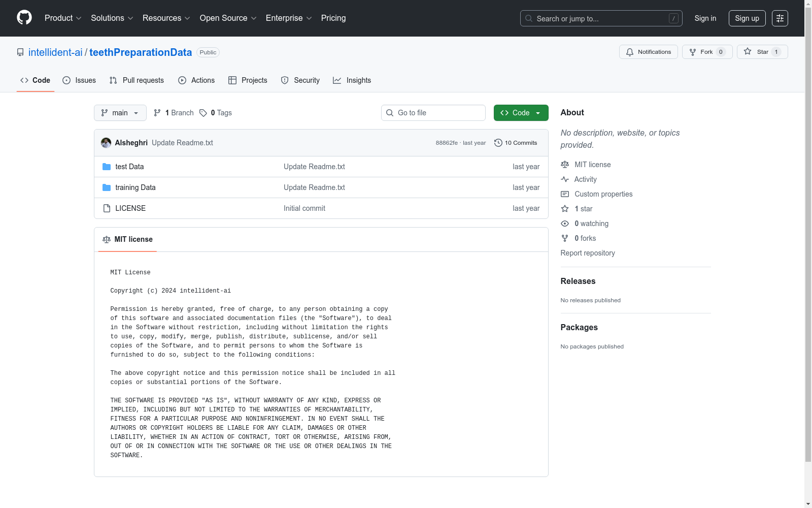Click the Sign in link

pos(705,18)
